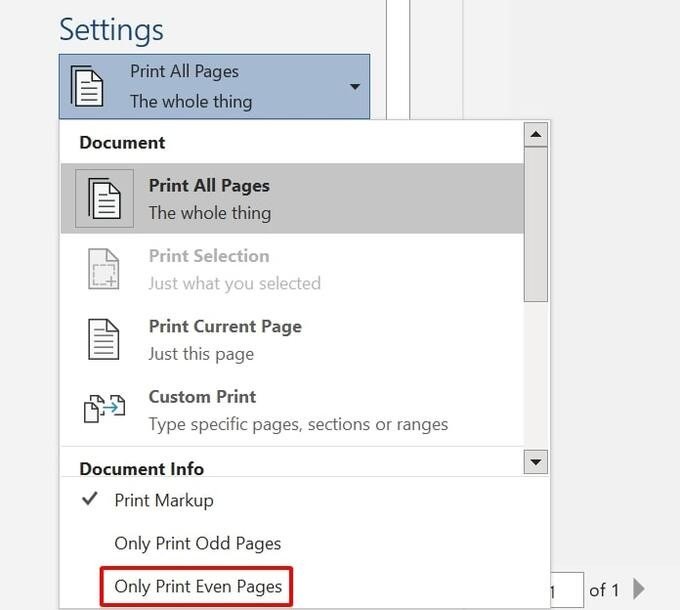Enable Only Print Even Pages

(x=197, y=586)
